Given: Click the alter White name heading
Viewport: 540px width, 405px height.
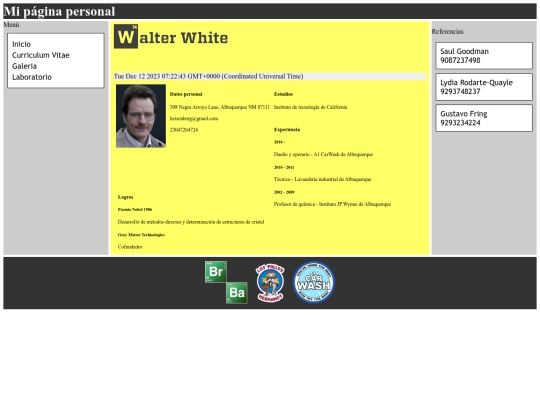Looking at the screenshot, I should pyautogui.click(x=184, y=38).
